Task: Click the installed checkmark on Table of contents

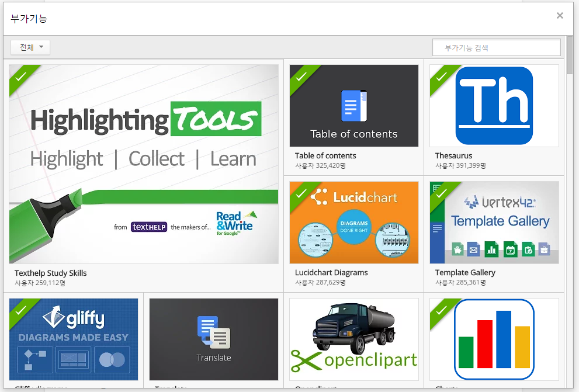Action: pyautogui.click(x=301, y=77)
